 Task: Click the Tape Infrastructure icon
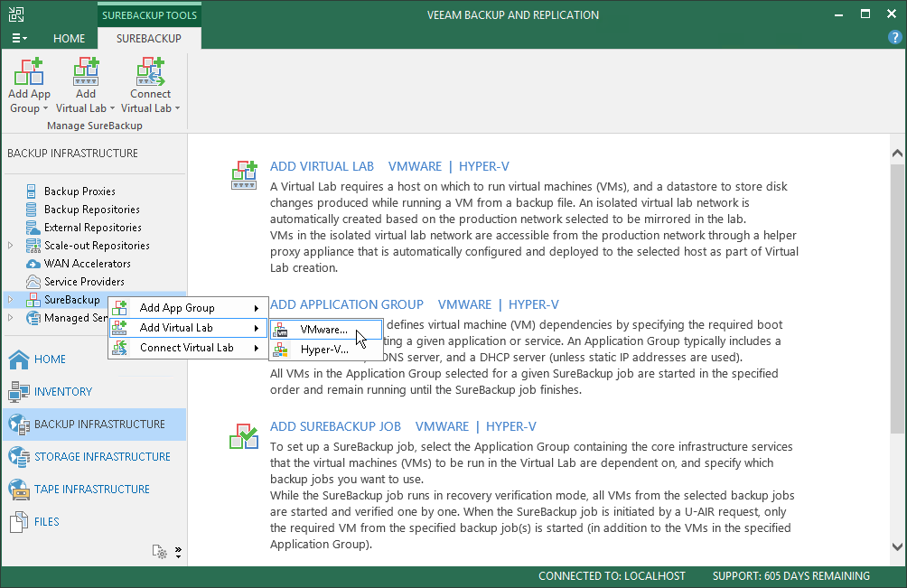tap(19, 490)
